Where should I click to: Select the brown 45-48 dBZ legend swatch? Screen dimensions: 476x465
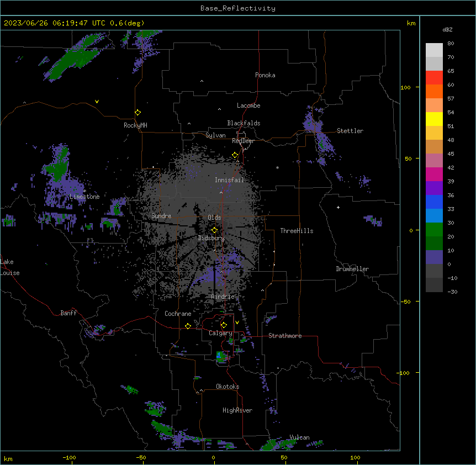[x=434, y=146]
